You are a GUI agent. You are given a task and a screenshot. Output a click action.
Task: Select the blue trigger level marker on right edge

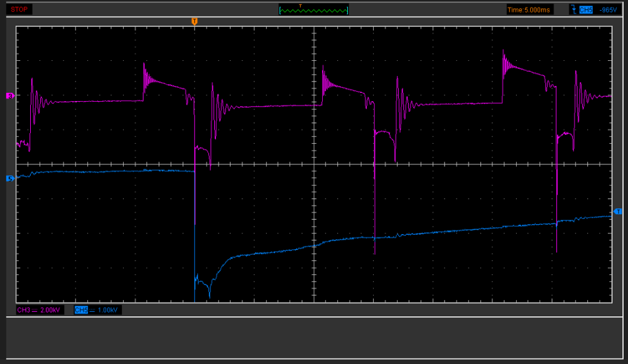coord(618,211)
